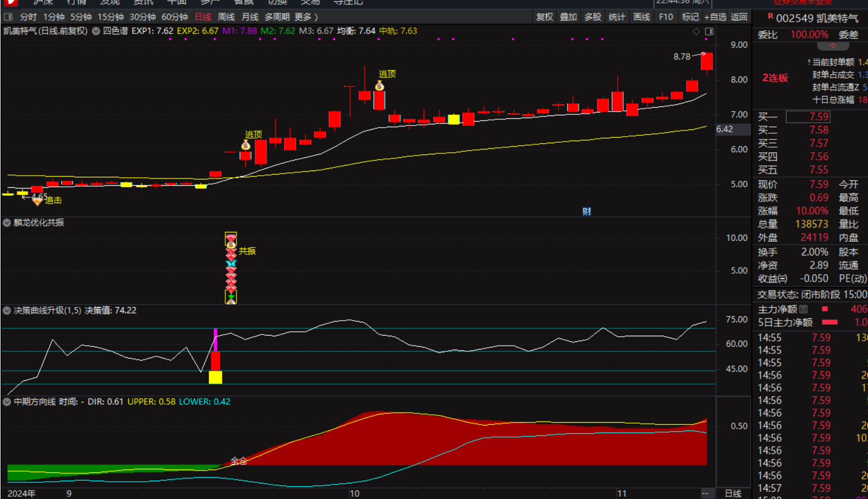Screen dimensions: 868x499
Task: Expand the 四色谱 main indicator dropdown
Action: (x=96, y=31)
